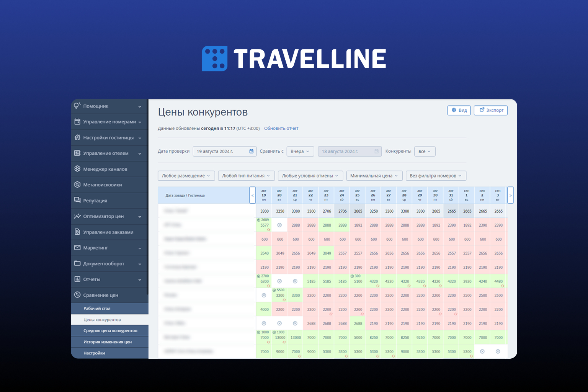Image resolution: width=588 pixels, height=392 pixels.
Task: Open Минимальная цена dropdown
Action: 374,176
